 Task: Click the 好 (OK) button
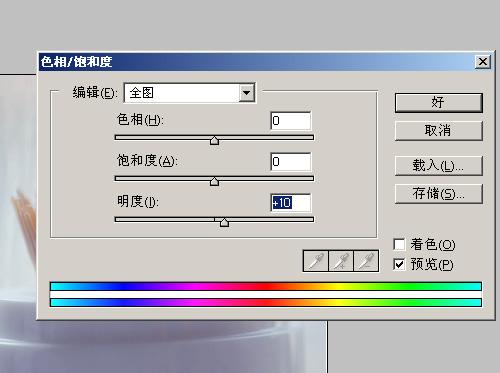click(x=439, y=102)
